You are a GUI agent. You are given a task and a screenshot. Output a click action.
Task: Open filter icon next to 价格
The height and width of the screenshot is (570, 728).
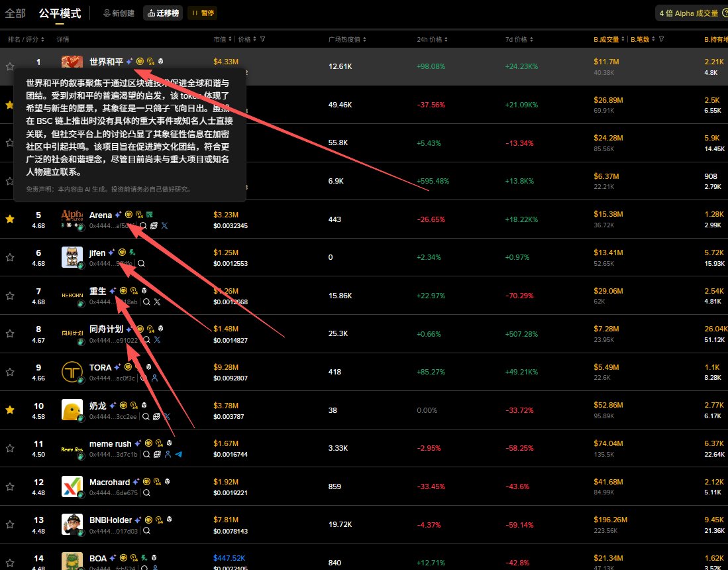(263, 39)
